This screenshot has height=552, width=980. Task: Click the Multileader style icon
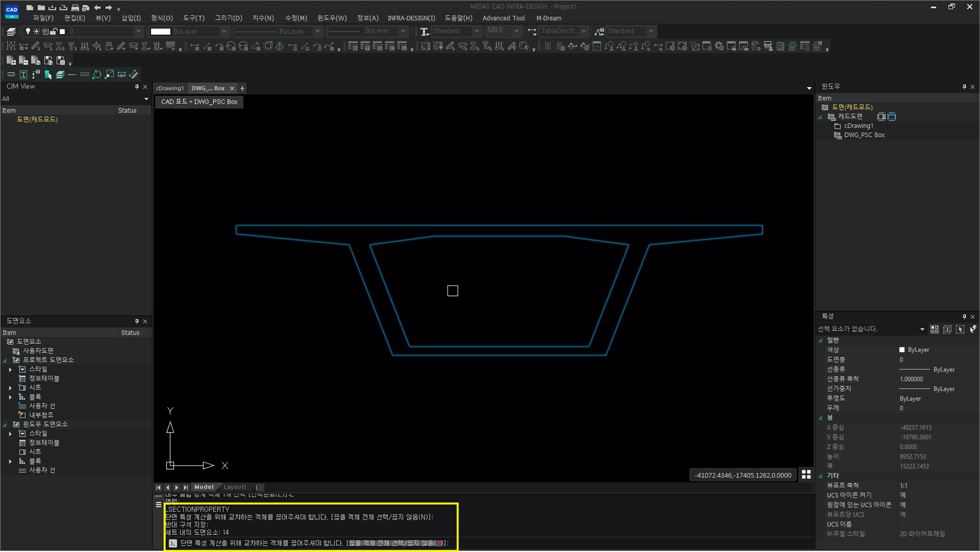click(x=599, y=31)
